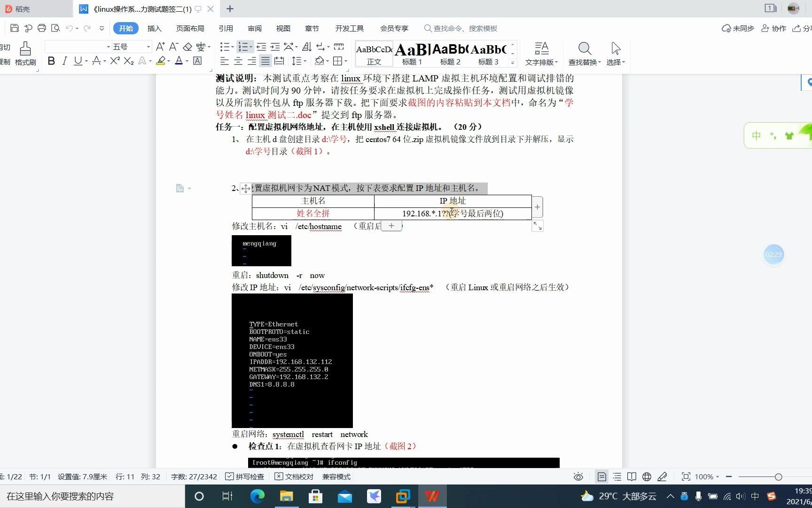This screenshot has width=812, height=508.
Task: Select the italic formatting icon
Action: coord(64,61)
